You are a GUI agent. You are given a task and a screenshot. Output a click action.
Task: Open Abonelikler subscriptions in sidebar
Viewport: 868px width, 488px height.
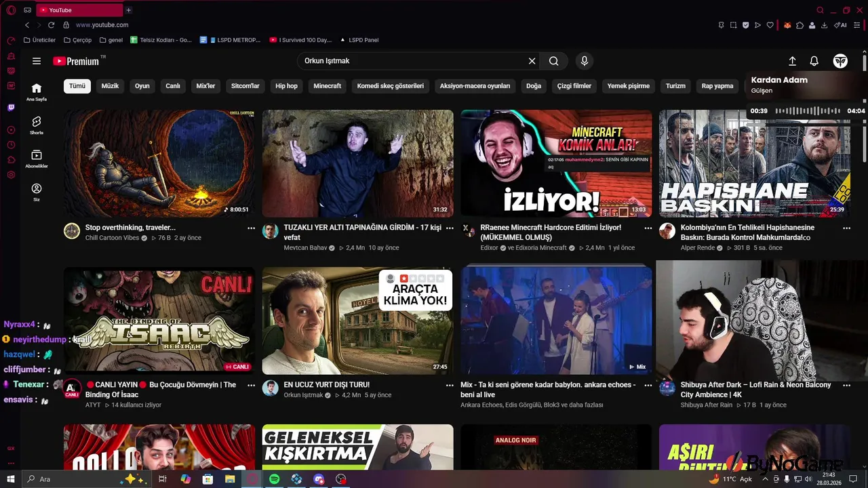pos(37,159)
